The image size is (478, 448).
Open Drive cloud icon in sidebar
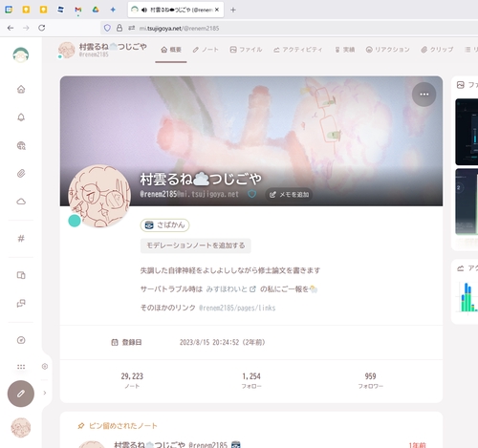pyautogui.click(x=21, y=202)
